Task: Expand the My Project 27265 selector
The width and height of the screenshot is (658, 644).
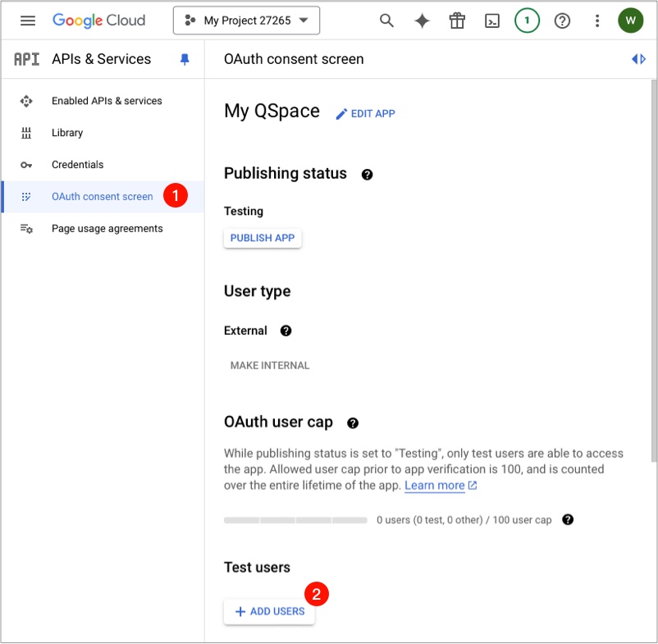Action: (x=246, y=21)
